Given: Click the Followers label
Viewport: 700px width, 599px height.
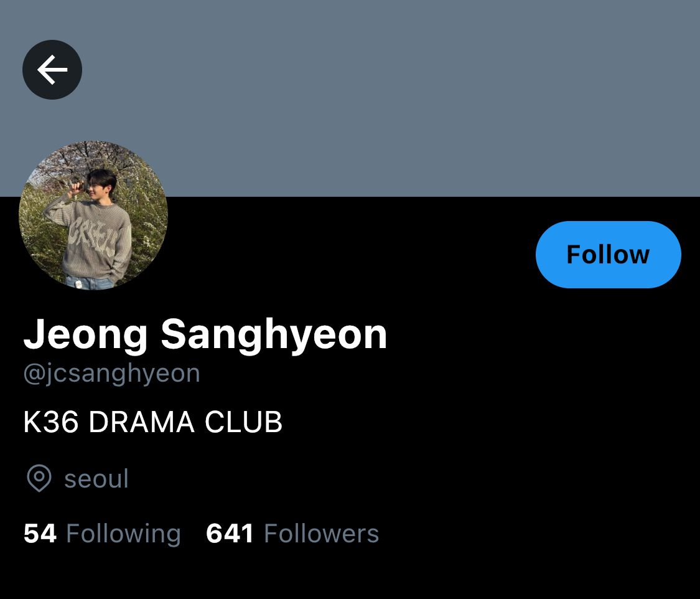Looking at the screenshot, I should tap(322, 534).
